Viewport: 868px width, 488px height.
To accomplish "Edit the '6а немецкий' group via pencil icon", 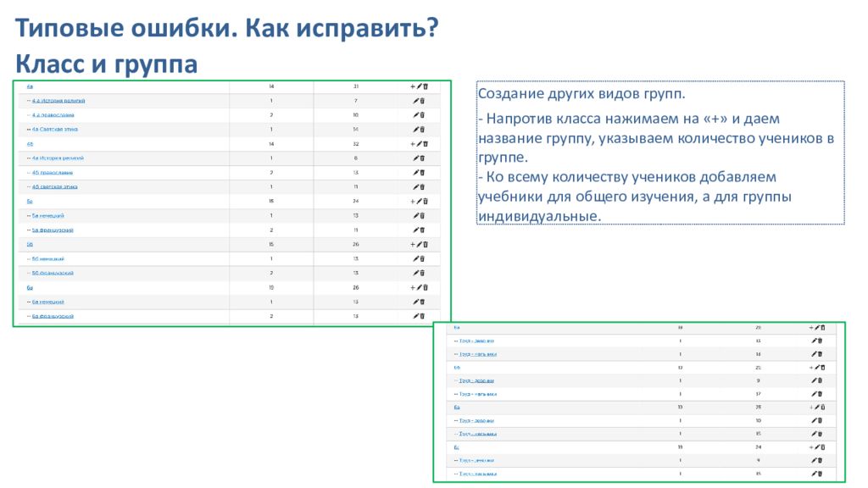I will [x=415, y=302].
